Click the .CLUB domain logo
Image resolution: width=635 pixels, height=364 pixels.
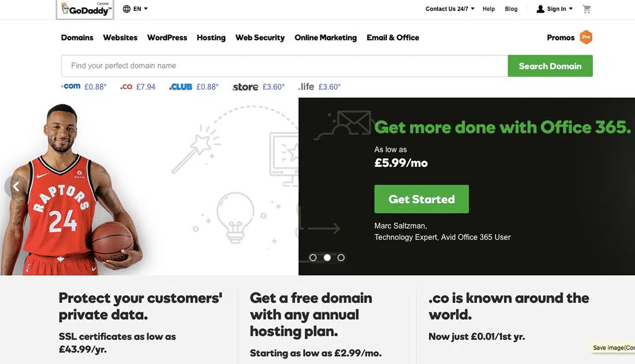click(181, 87)
